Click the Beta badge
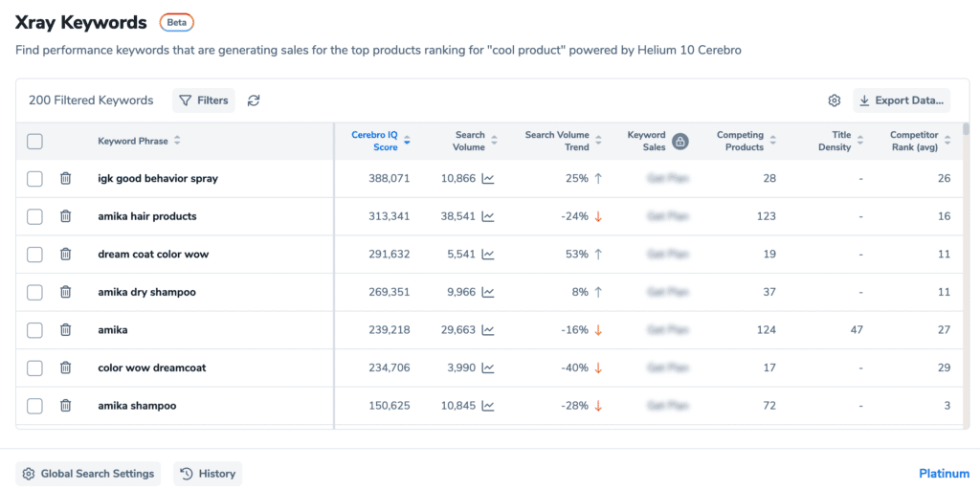The height and width of the screenshot is (490, 980). coord(177,23)
